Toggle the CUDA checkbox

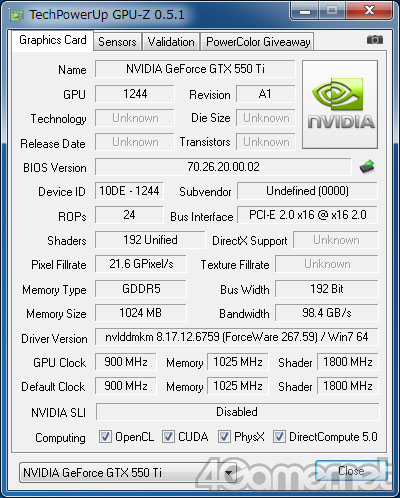[168, 436]
